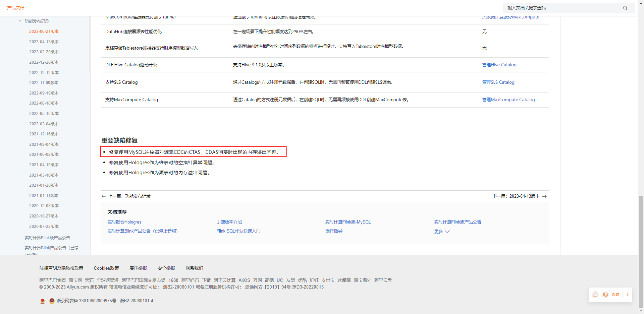
Task: Select 2022-12-12版本 in sidebar
Action: [44, 73]
